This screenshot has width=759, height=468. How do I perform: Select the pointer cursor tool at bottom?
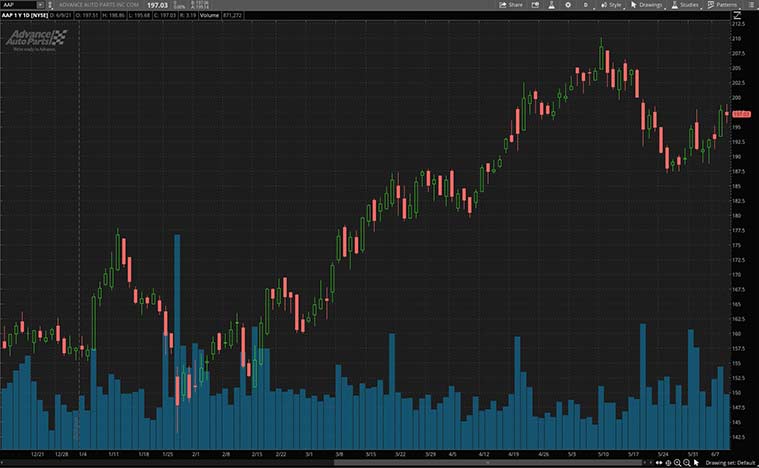coord(696,462)
